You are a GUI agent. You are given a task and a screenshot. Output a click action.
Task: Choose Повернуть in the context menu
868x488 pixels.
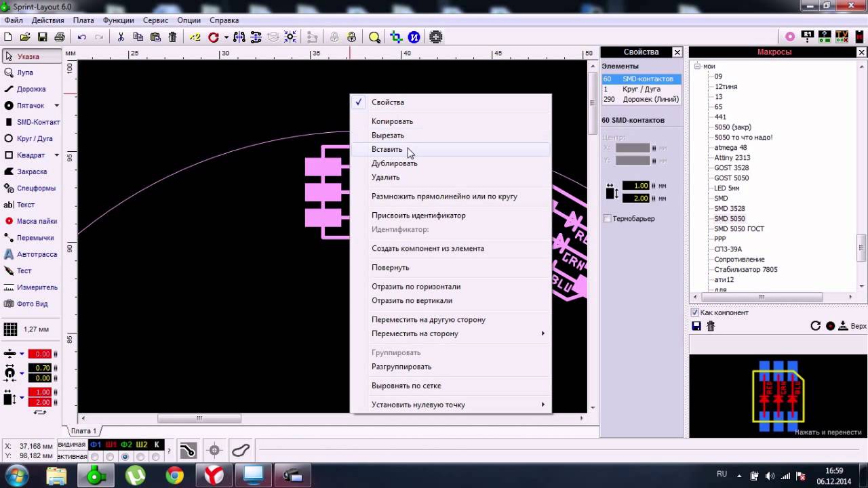tap(451, 267)
